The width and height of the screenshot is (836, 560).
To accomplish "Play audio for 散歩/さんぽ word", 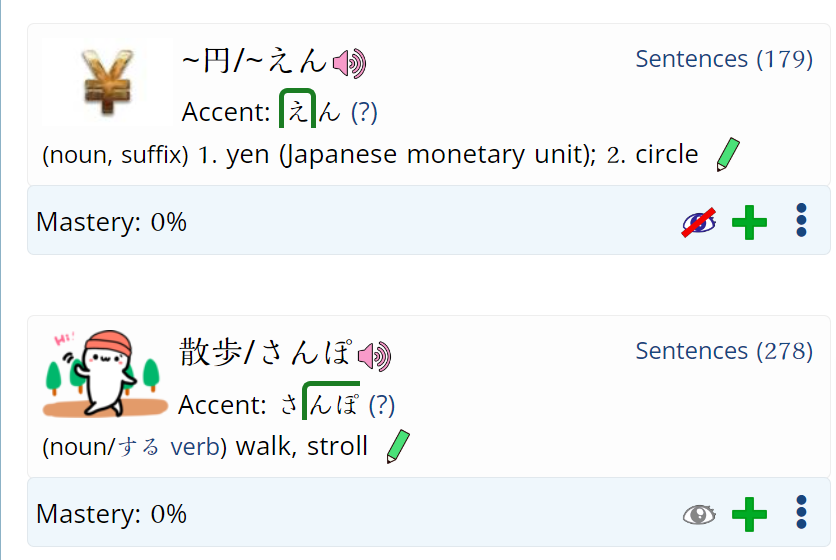I will tap(374, 356).
